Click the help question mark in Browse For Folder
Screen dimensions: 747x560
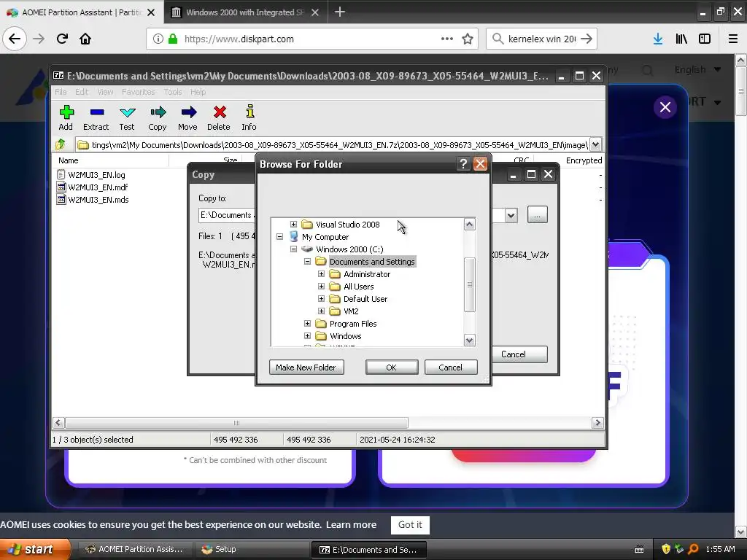coord(463,164)
